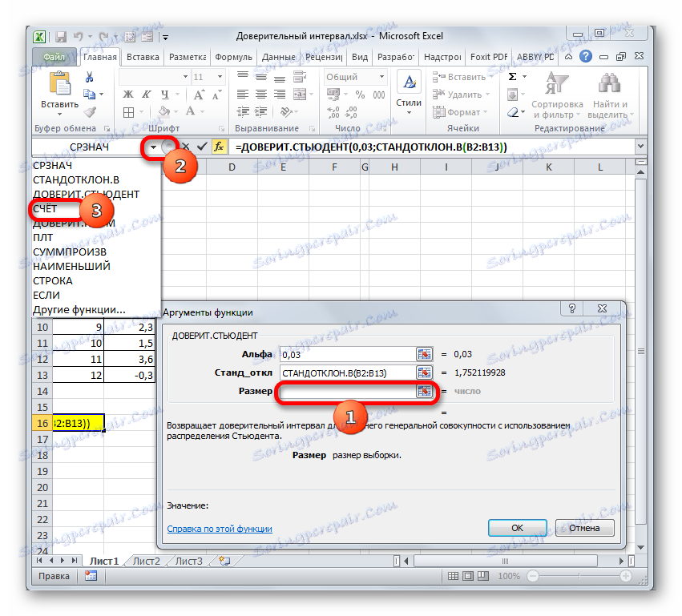Click into the Альфа input field containing 0,03
The image size is (682, 616).
click(349, 354)
